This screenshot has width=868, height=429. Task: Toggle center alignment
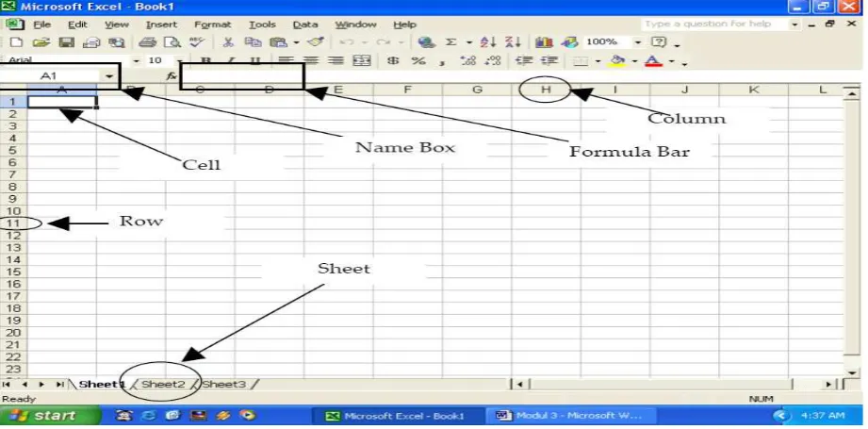coord(311,60)
